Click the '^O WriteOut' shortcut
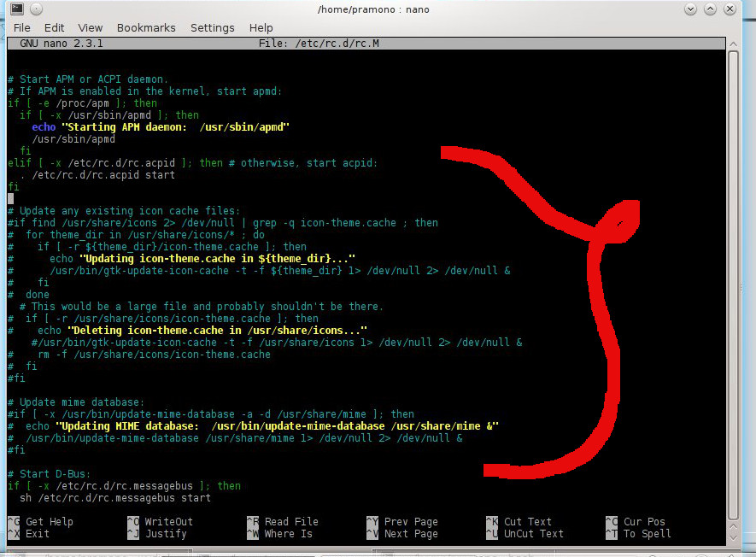 pyautogui.click(x=160, y=522)
